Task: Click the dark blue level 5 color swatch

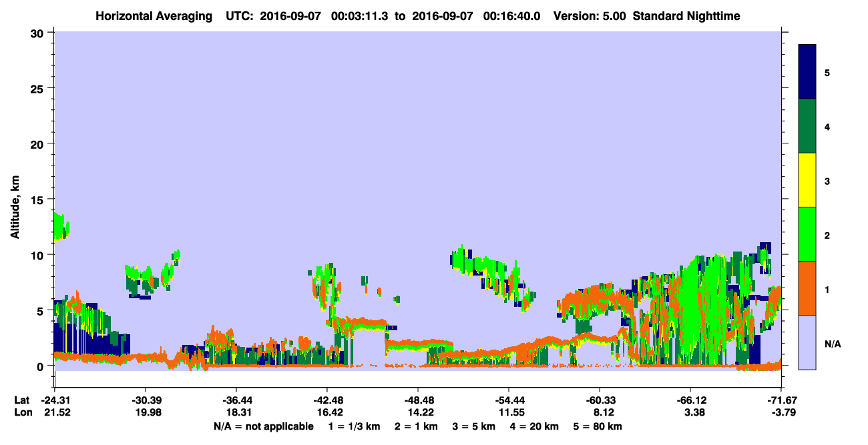Action: click(x=807, y=72)
